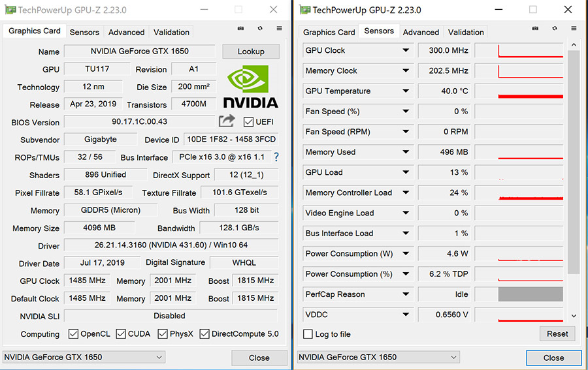Open GPU selector dropdown in left window
This screenshot has width=588, height=370.
coord(159,358)
